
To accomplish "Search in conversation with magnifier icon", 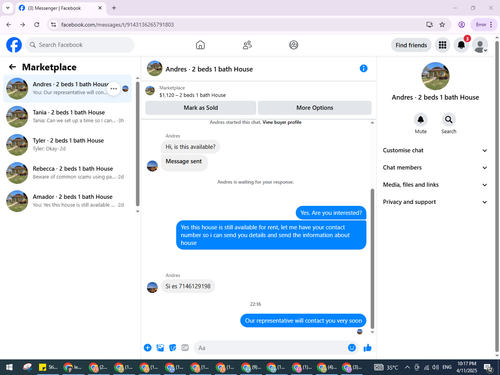I will pyautogui.click(x=449, y=119).
